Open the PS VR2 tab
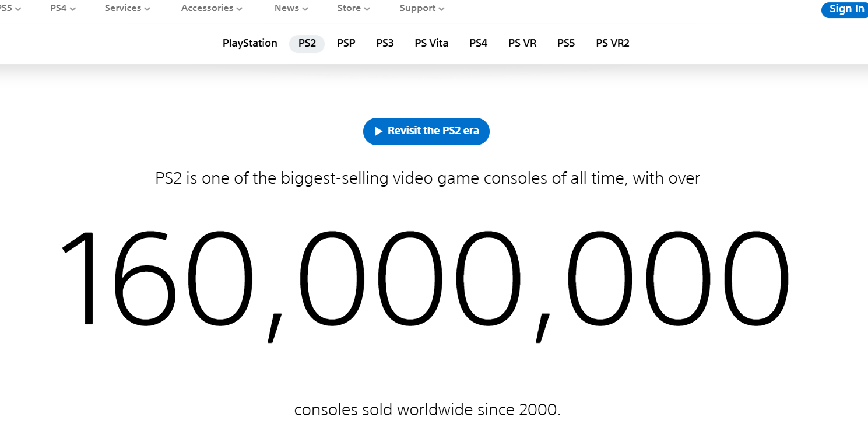 tap(613, 43)
